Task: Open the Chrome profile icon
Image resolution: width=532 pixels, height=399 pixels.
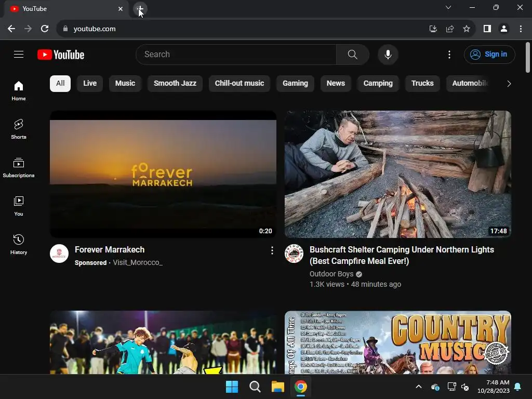Action: coord(504,29)
